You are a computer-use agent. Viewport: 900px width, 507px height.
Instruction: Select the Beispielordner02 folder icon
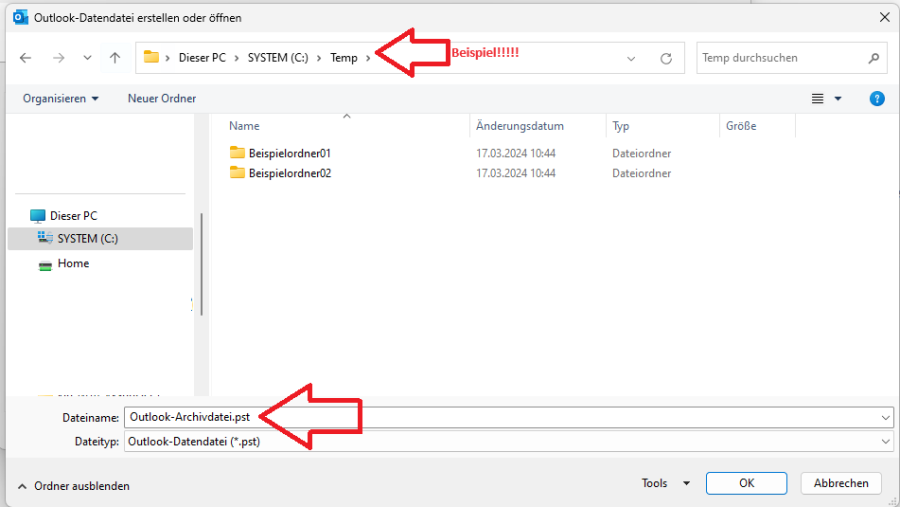tap(237, 172)
